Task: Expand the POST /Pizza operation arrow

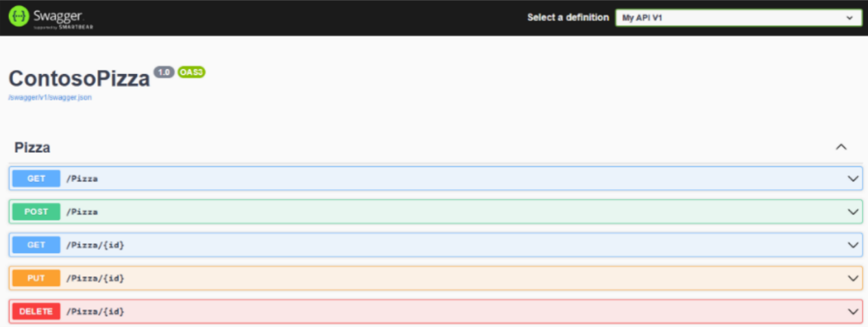Action: 853,212
